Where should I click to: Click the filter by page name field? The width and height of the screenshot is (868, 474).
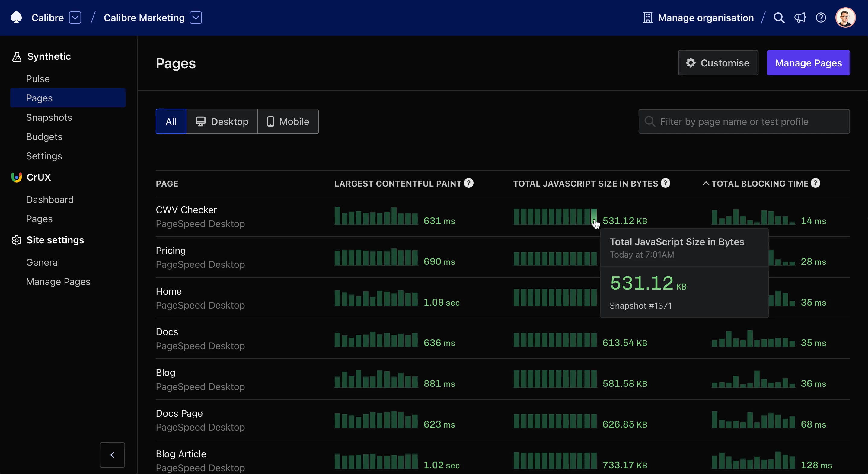[x=744, y=121]
